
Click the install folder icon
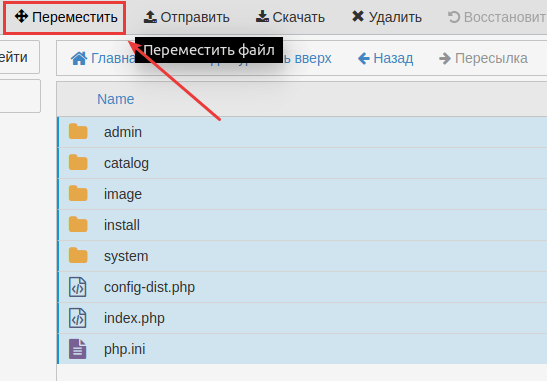coord(78,225)
